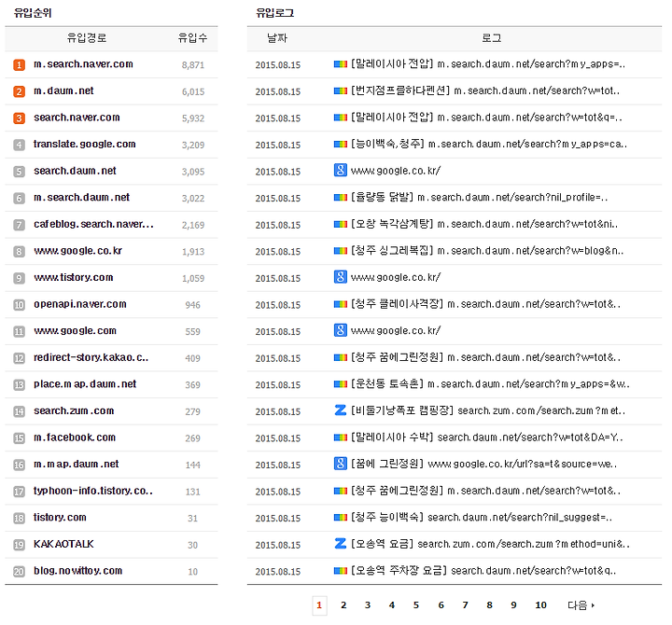This screenshot has width=672, height=625.
Task: Open www.tistory.com referrer entry
Action: coord(74,278)
